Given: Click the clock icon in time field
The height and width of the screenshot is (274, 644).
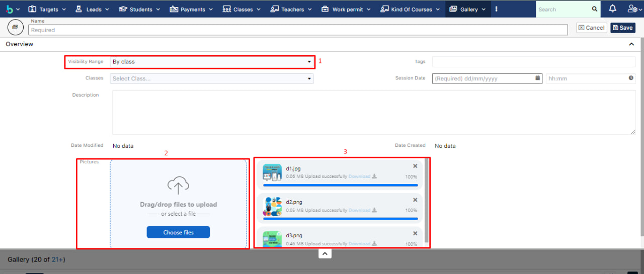Looking at the screenshot, I should pos(631,78).
